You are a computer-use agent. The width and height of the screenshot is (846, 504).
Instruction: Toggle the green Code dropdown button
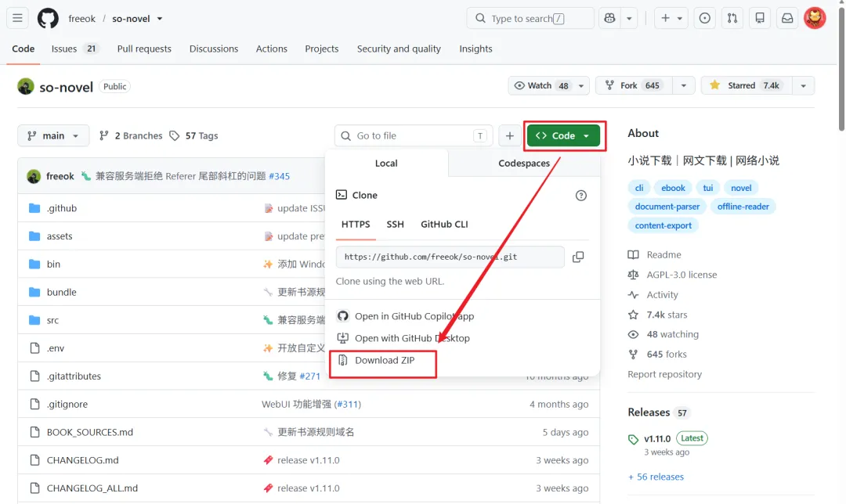[x=563, y=136]
